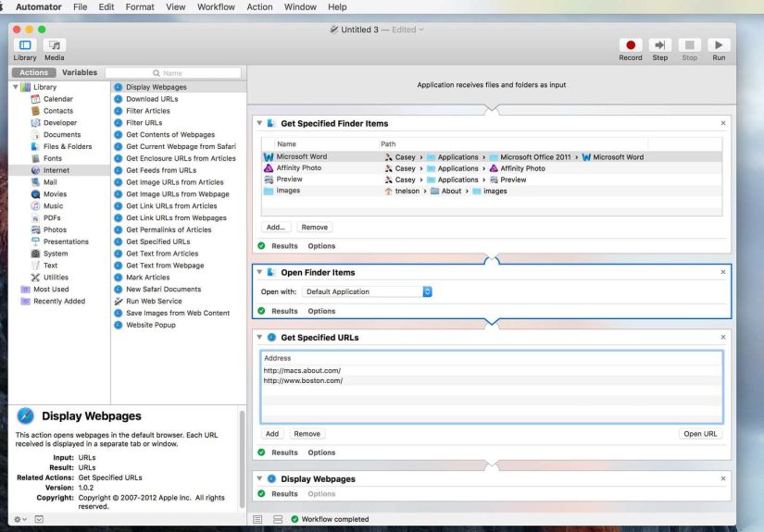Show Options of Open Finder Items action
This screenshot has width=764, height=532.
pos(321,311)
